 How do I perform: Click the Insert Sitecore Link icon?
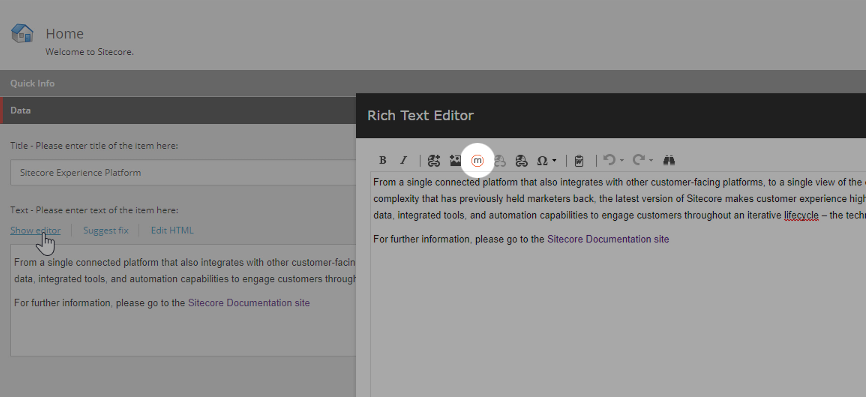[x=434, y=161]
